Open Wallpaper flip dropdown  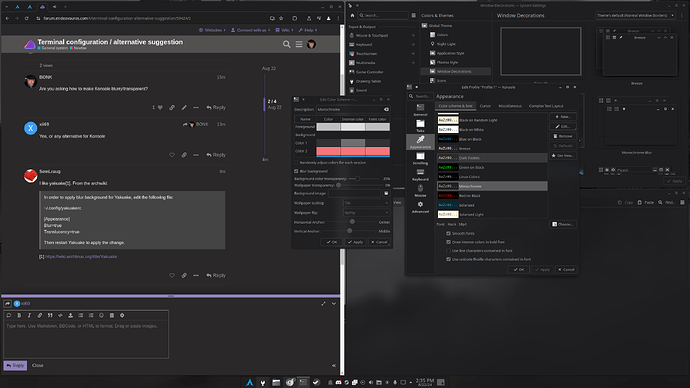tap(366, 212)
